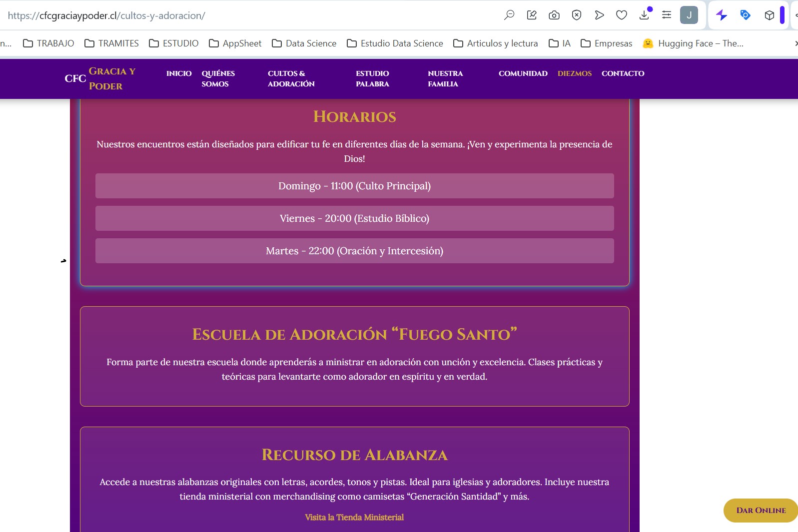The image size is (798, 532).
Task: Click the CFC Gracia y Poder logo
Action: click(x=100, y=78)
